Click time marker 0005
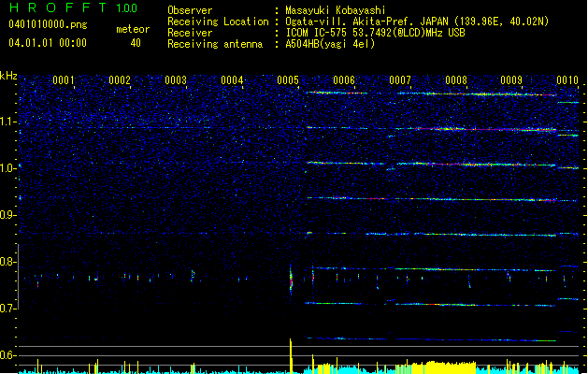 [288, 80]
